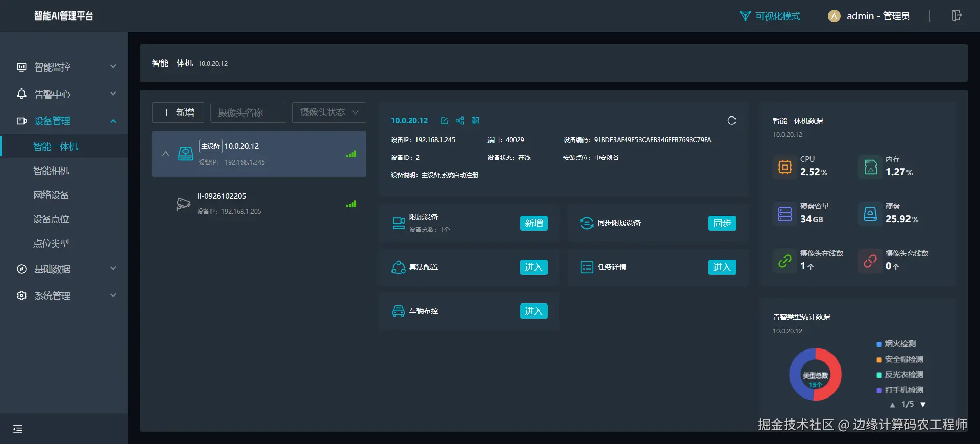Select 网络设备 submenu item
980x444 pixels.
pyautogui.click(x=51, y=195)
